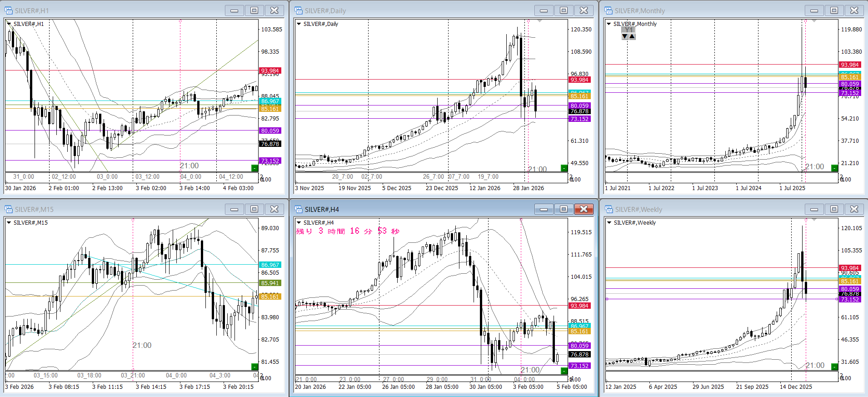Click the green minus button in H1 chart
Screen dimensions: 868x397
tap(254, 168)
